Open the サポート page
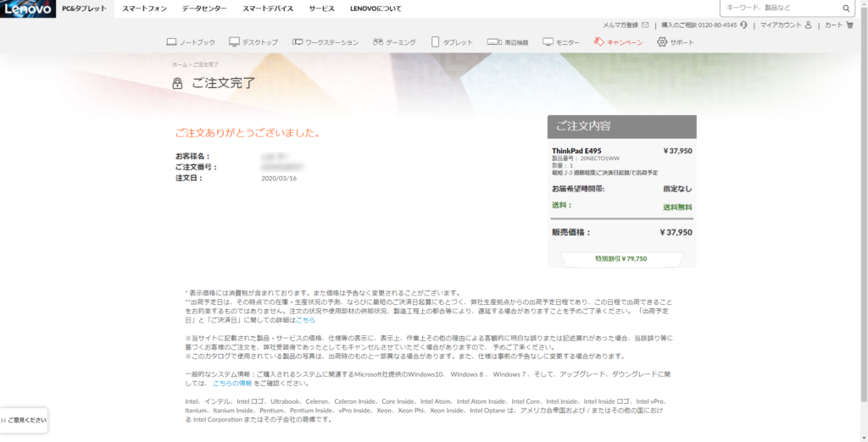This screenshot has width=868, height=442. [x=682, y=42]
